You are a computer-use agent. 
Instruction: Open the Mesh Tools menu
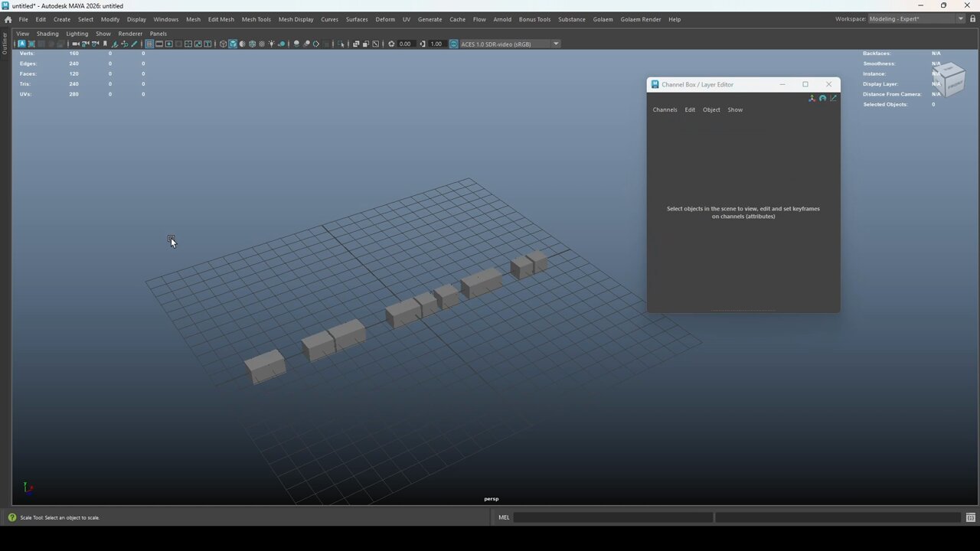click(256, 19)
